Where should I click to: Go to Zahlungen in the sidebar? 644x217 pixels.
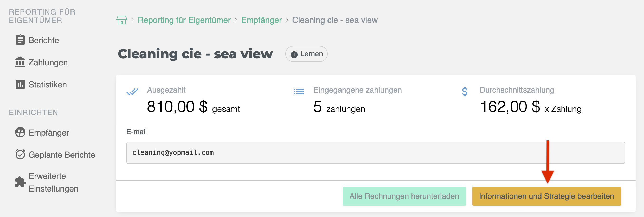(x=48, y=62)
